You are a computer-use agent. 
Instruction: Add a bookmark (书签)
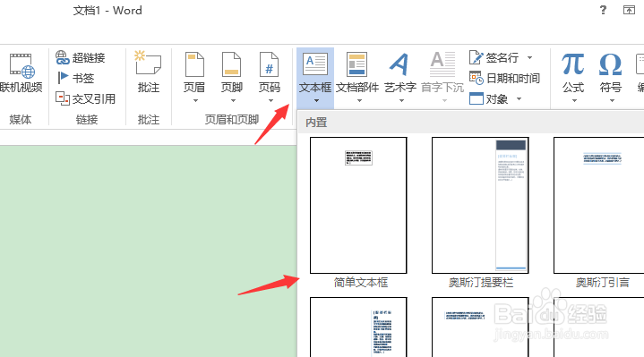75,78
